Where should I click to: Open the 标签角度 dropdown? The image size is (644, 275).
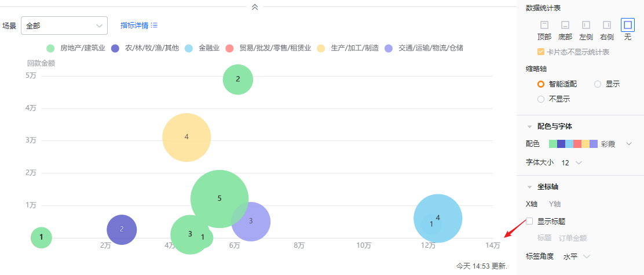(x=577, y=256)
